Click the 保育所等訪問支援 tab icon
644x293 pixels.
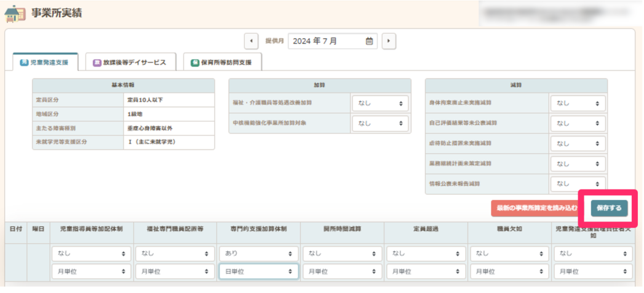click(x=195, y=63)
